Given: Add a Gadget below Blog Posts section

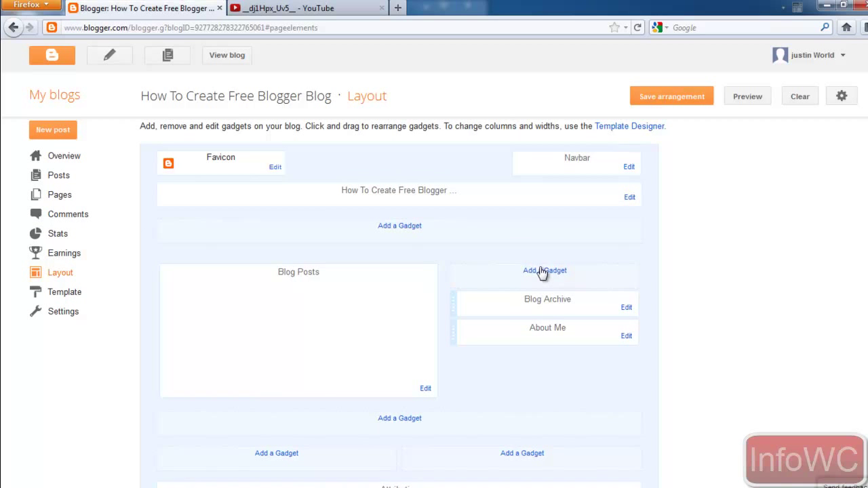Looking at the screenshot, I should [x=399, y=418].
